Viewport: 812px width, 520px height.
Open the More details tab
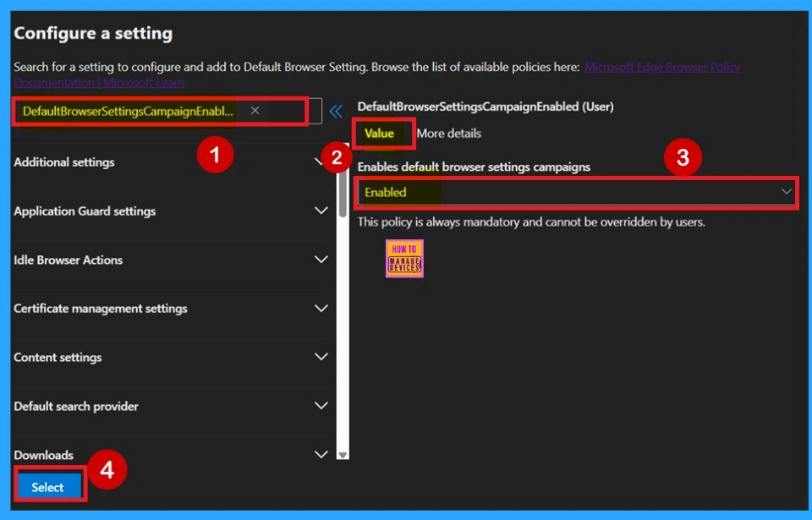coord(449,134)
